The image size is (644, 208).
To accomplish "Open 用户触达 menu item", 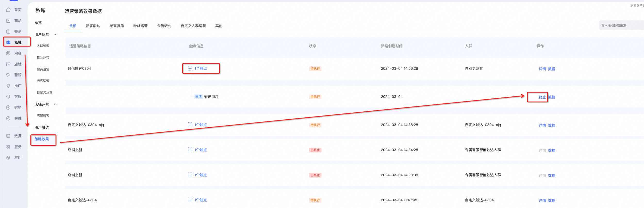I will click(42, 127).
